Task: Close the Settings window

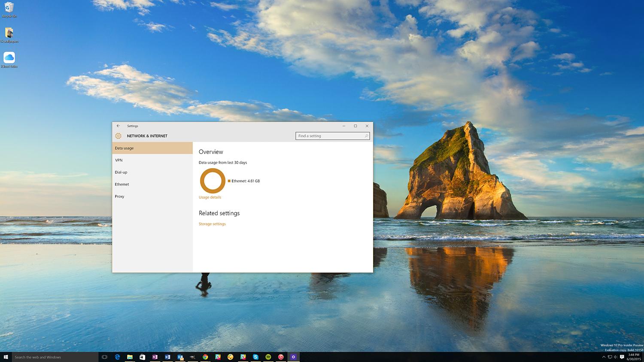Action: coord(367,126)
